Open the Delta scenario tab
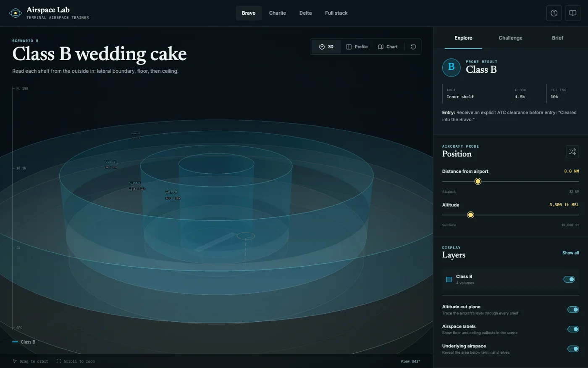Viewport: 588px width, 368px height. point(306,13)
